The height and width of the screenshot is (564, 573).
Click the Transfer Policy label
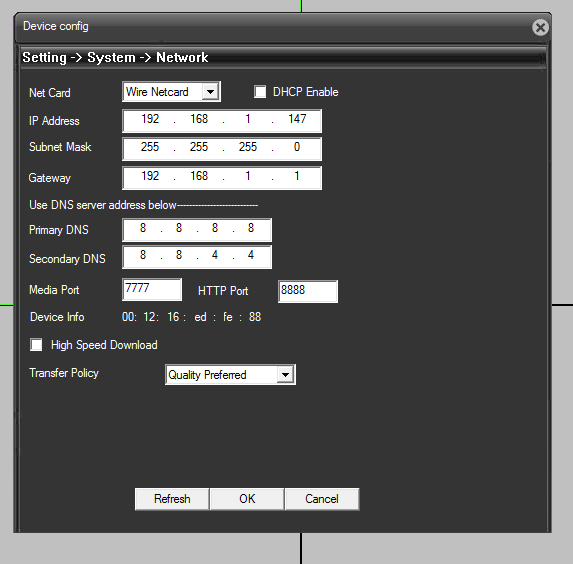click(x=64, y=373)
